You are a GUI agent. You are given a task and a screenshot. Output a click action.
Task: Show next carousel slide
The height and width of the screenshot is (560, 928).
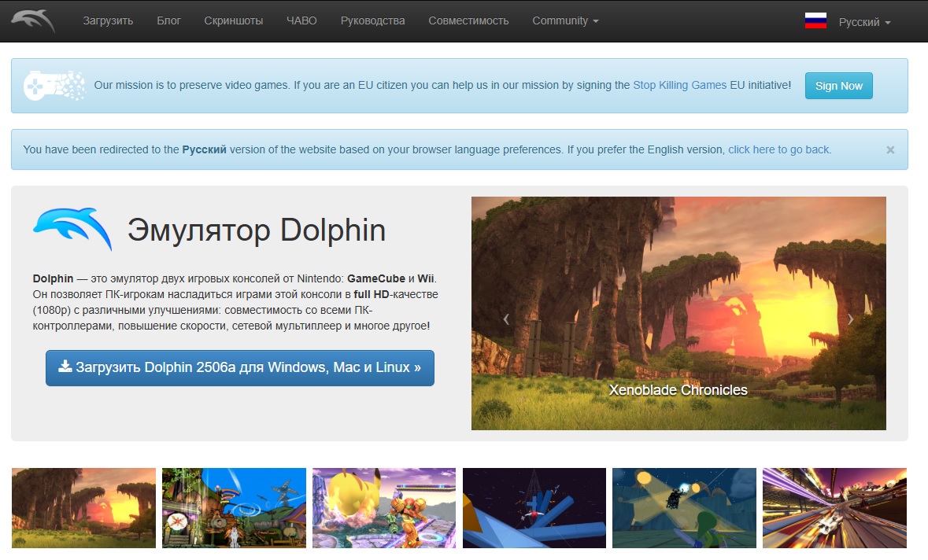tap(850, 319)
